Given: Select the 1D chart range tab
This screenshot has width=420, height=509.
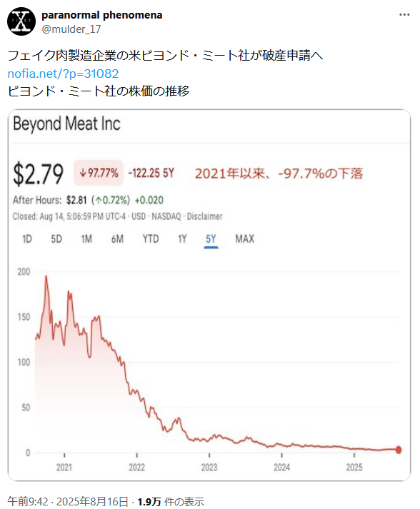Looking at the screenshot, I should [x=27, y=239].
